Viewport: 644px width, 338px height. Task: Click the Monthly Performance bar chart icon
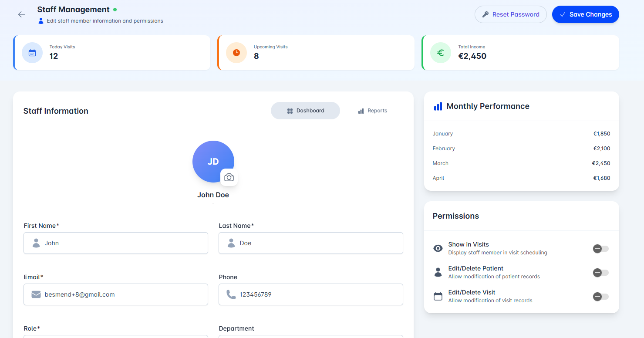[x=438, y=106]
